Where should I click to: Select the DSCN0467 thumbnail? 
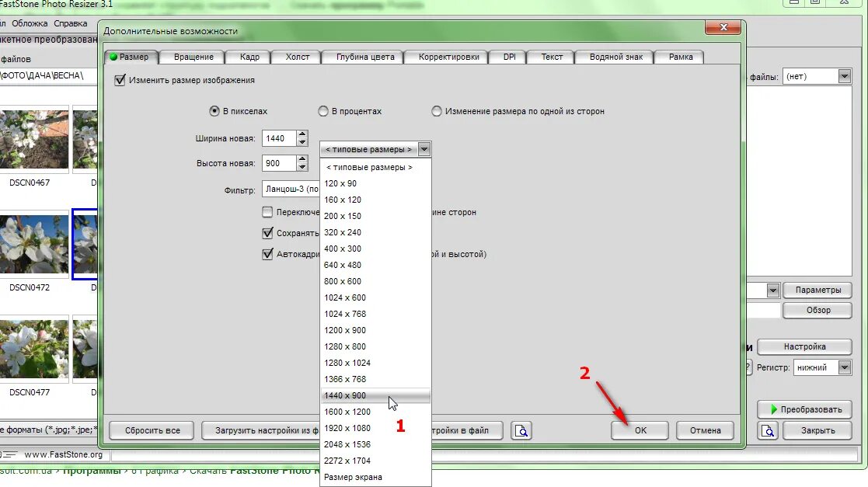[34, 138]
